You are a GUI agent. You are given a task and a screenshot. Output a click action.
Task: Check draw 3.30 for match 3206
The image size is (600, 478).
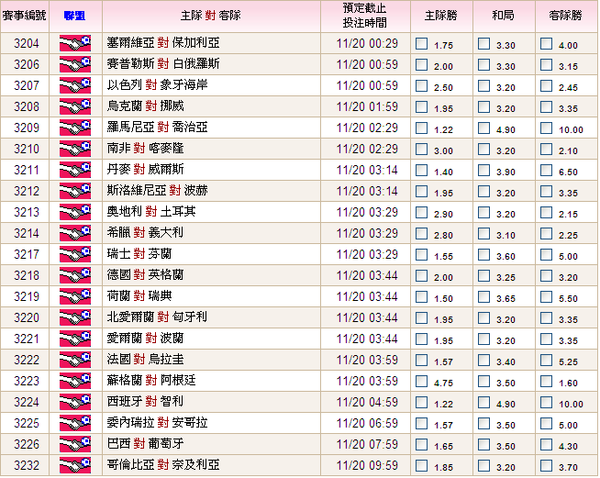[484, 65]
